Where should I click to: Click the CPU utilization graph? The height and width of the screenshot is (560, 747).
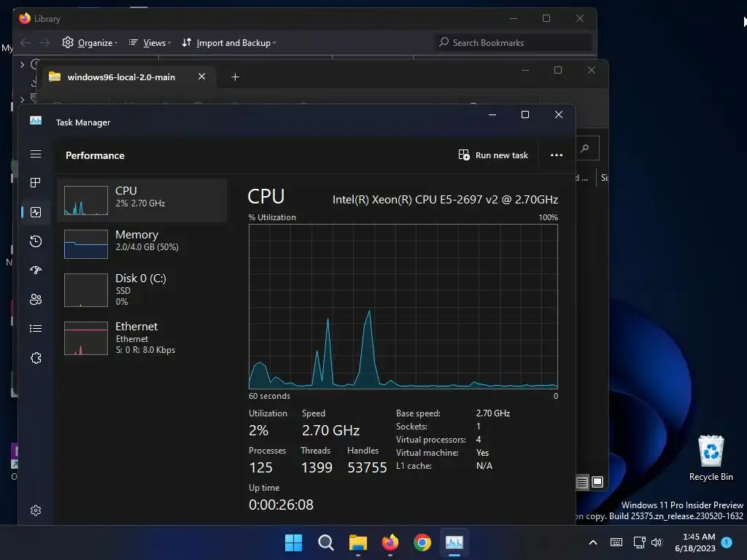pyautogui.click(x=403, y=307)
